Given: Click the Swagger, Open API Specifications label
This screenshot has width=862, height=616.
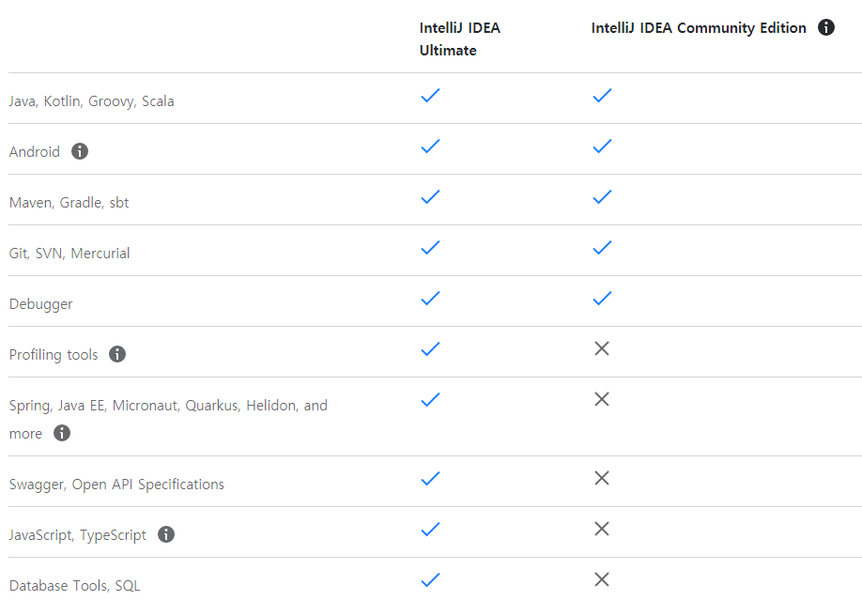Looking at the screenshot, I should coord(116,485).
